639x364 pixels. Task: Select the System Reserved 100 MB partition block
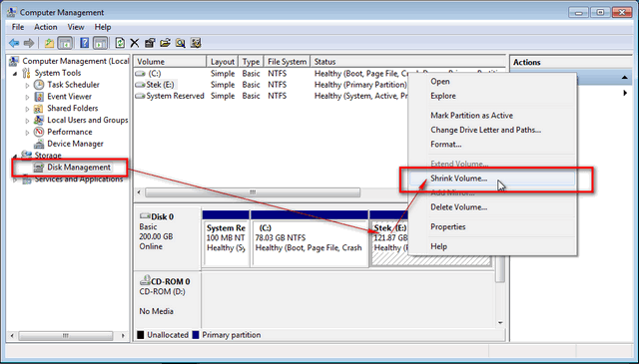tap(226, 243)
